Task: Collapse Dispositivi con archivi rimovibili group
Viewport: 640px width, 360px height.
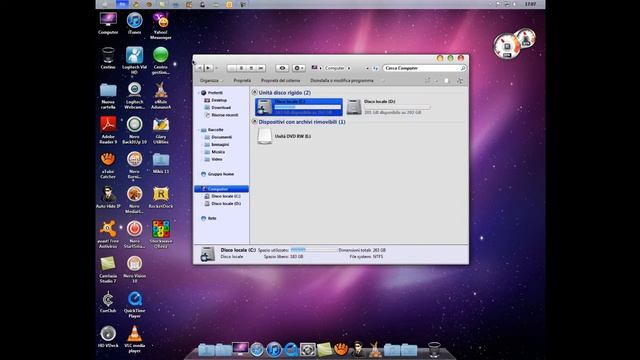Action: (254, 122)
